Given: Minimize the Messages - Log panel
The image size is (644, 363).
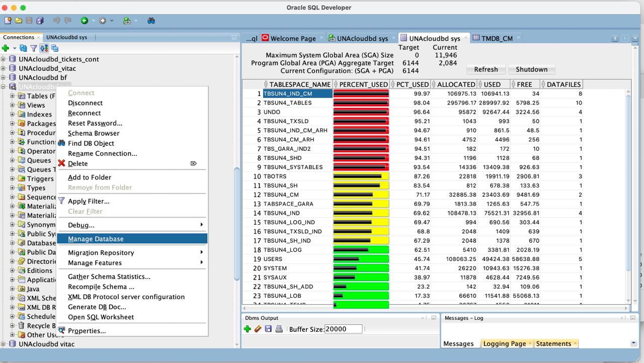Looking at the screenshot, I should pos(633,318).
